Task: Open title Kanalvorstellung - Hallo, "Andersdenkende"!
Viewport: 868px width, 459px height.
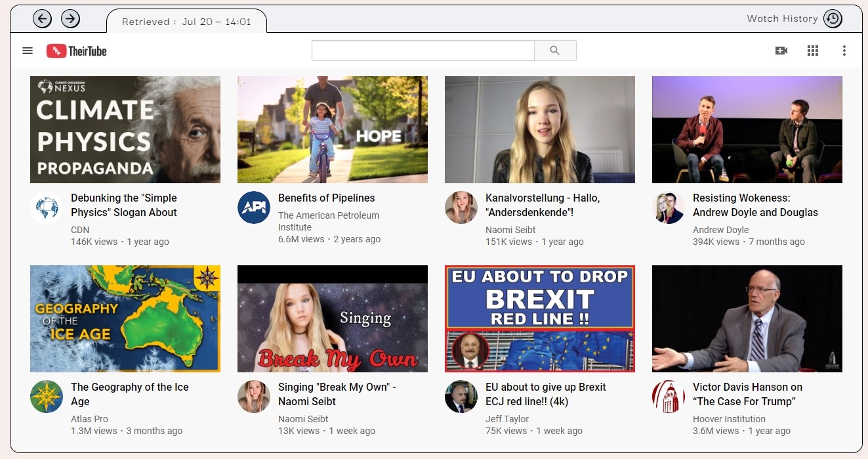Action: click(543, 205)
